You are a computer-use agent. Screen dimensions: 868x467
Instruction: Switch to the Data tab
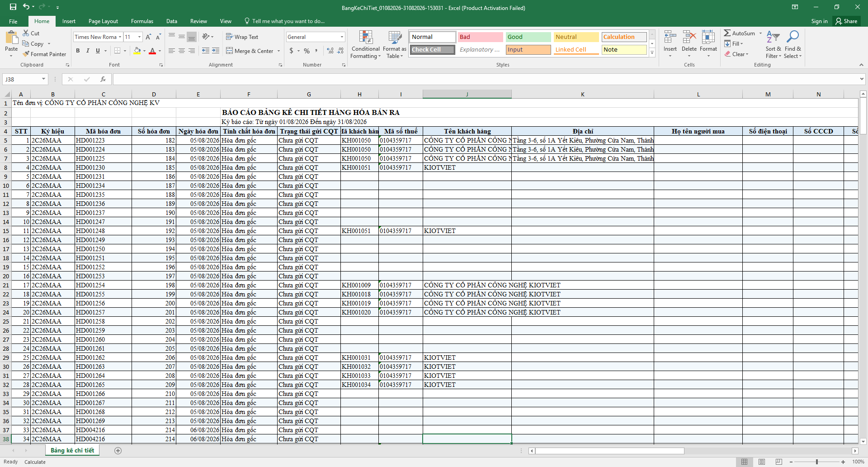point(171,21)
